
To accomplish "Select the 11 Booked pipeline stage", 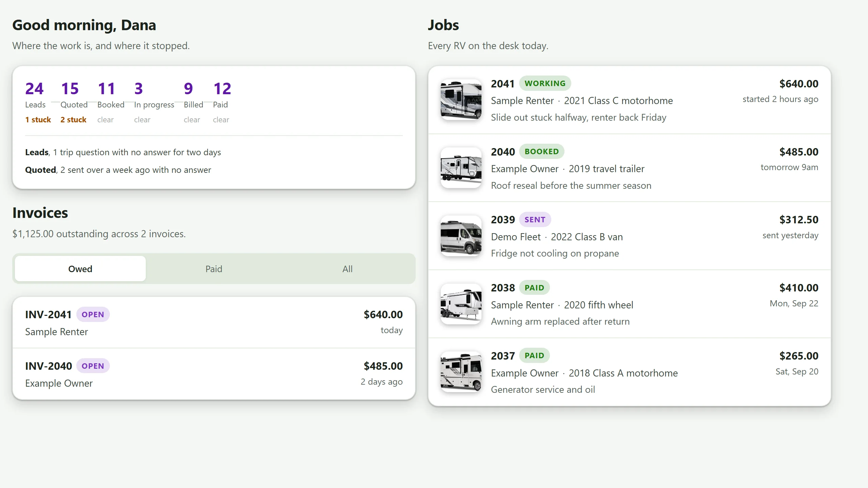I will 111,102.
